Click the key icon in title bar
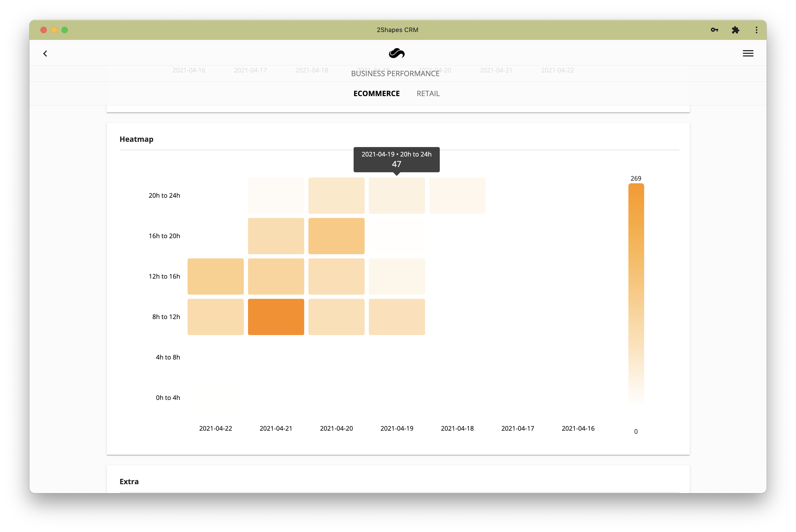796x532 pixels. click(714, 30)
